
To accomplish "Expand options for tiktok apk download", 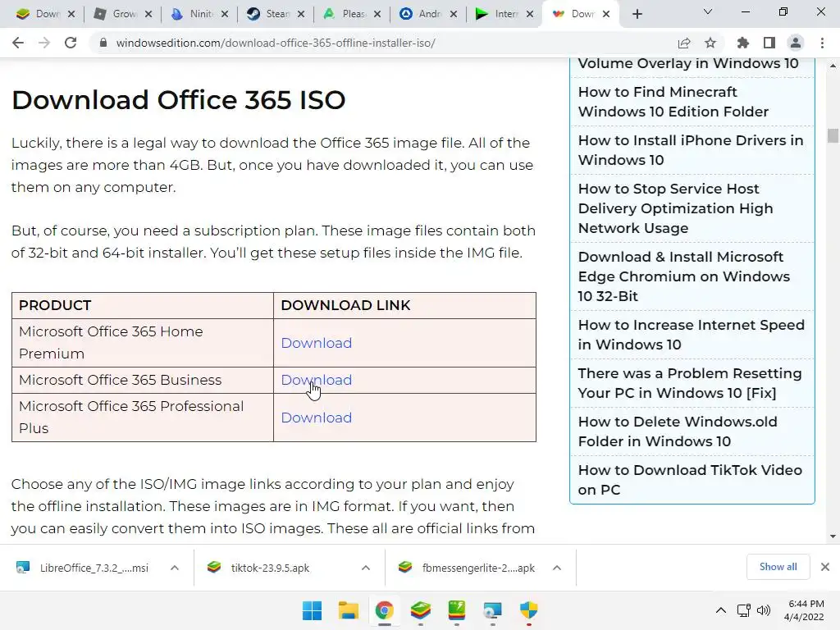I will pyautogui.click(x=366, y=568).
